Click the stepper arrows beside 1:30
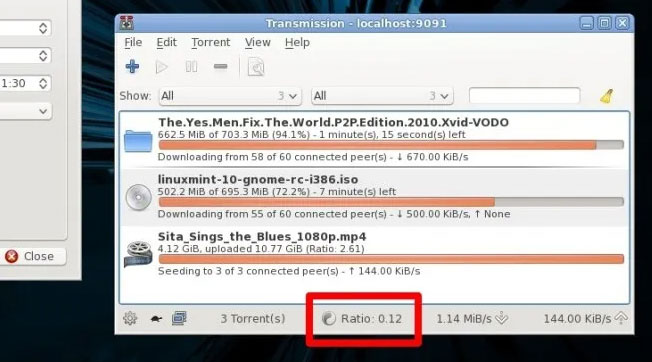This screenshot has width=652, height=362. point(43,84)
